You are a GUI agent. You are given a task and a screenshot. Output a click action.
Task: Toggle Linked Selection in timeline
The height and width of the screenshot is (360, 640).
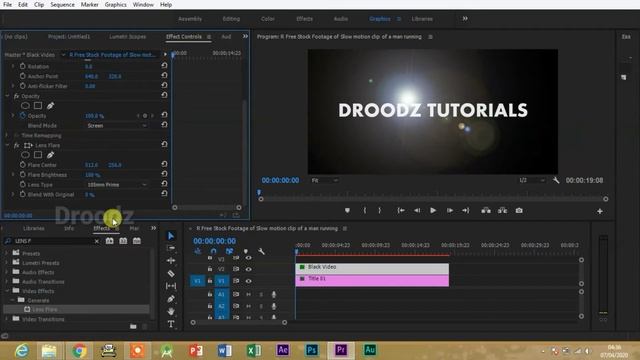click(x=229, y=251)
